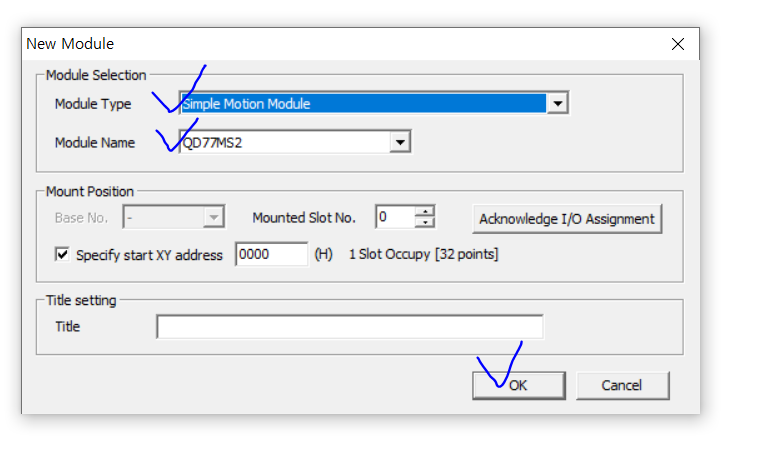The image size is (763, 456).
Task: Cancel the New Module dialog
Action: (x=622, y=385)
